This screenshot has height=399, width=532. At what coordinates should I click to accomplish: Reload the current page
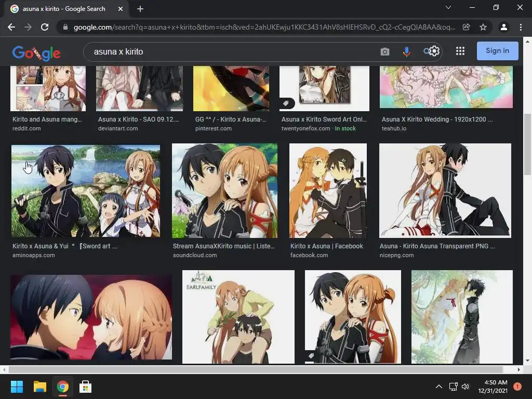[45, 27]
